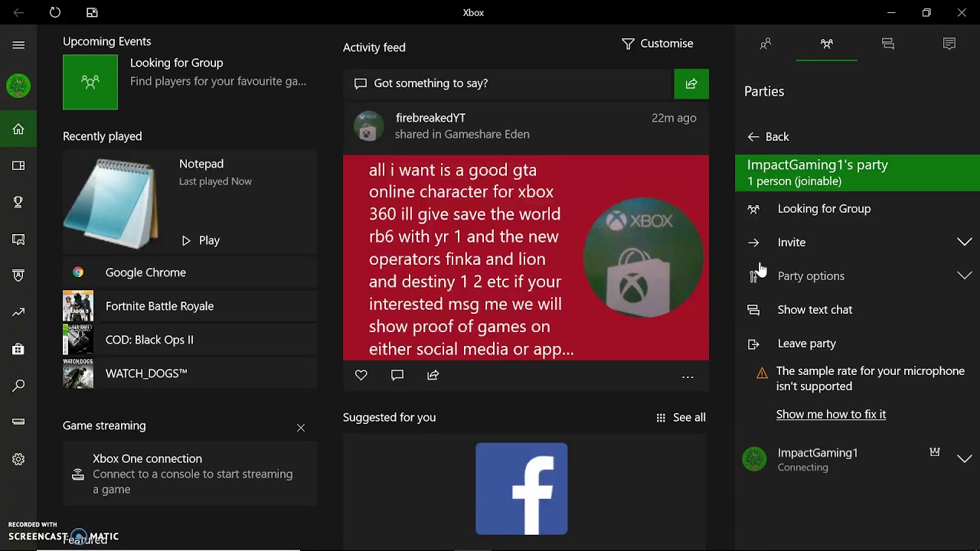Image resolution: width=980 pixels, height=551 pixels.
Task: Expand ImpactGaming1 member options
Action: pos(965,459)
